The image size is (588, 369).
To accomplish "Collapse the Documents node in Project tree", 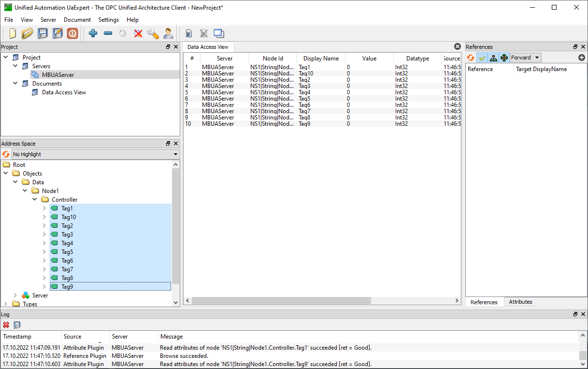I will (x=15, y=84).
